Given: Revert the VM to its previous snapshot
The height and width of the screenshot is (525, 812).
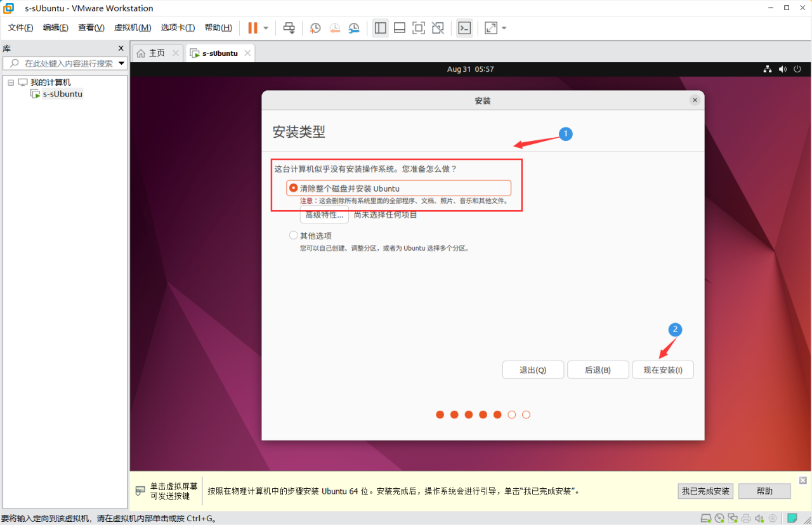Looking at the screenshot, I should [x=335, y=28].
